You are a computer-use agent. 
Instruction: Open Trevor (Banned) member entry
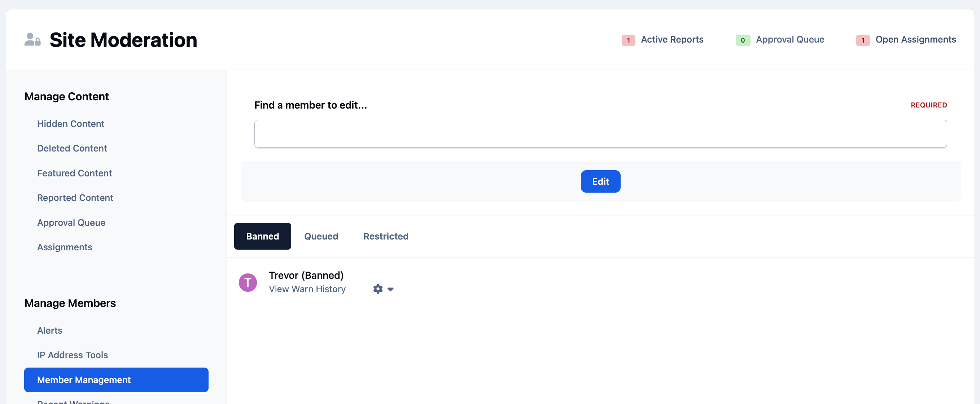click(306, 276)
